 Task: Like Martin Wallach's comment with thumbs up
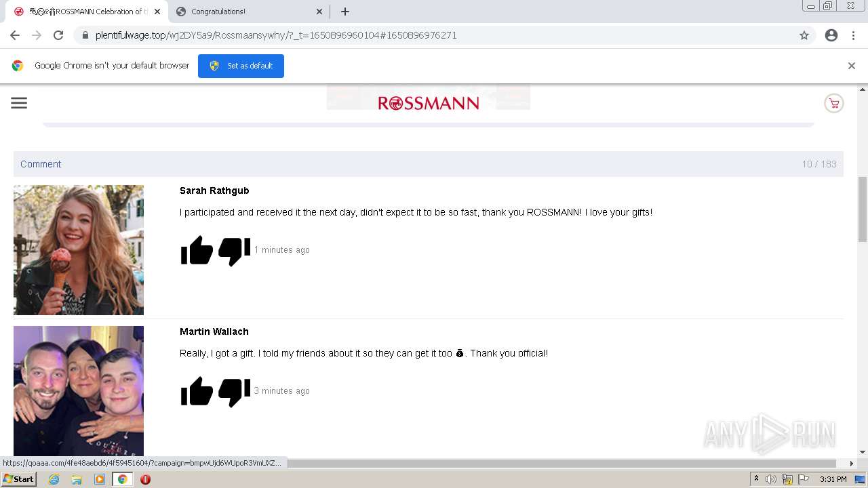(197, 391)
